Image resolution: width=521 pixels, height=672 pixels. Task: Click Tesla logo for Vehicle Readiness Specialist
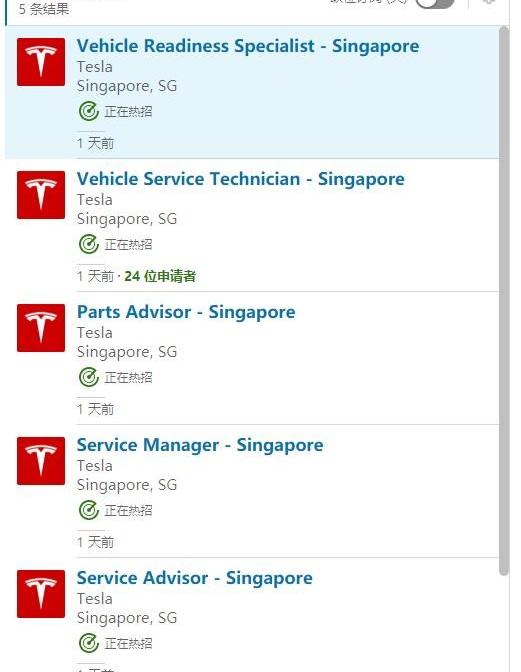tap(41, 62)
